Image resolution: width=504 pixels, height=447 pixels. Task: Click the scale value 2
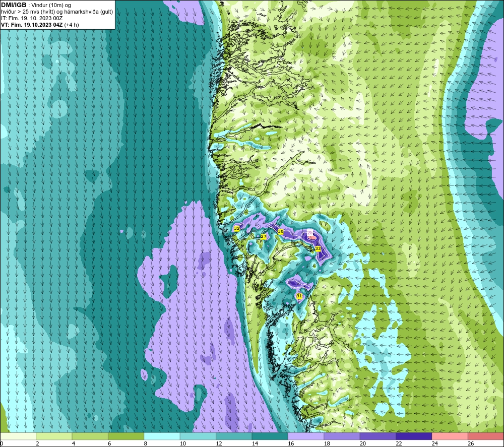click(38, 443)
